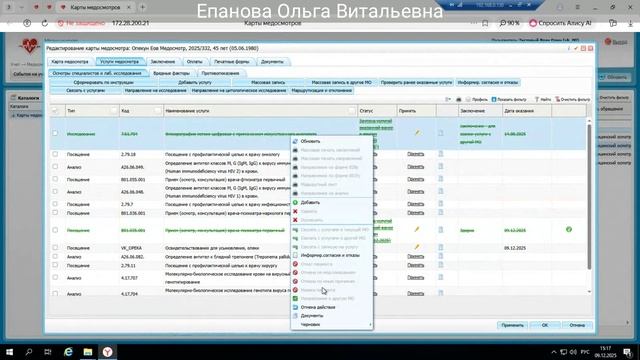Click pencil icon in the VK_OPEKA row
The width and height of the screenshot is (640, 360).
tap(417, 247)
